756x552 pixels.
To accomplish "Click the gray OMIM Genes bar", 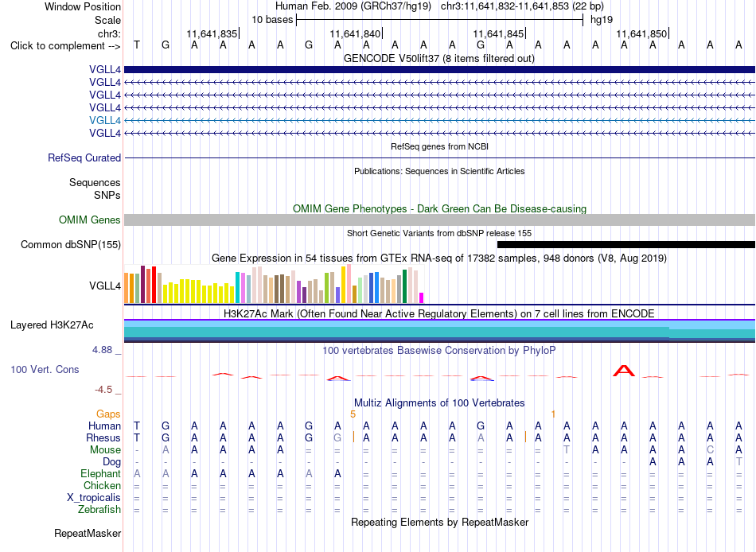I will pyautogui.click(x=439, y=220).
